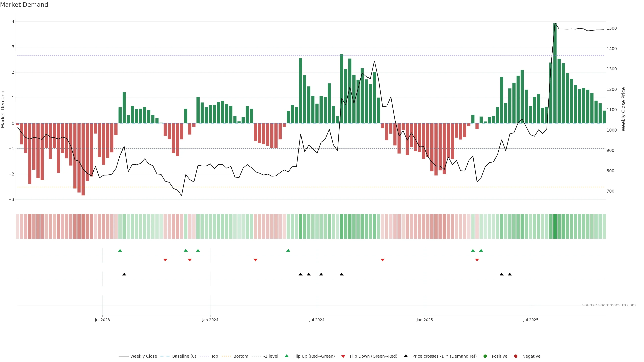644x362 pixels.
Task: Click first green flip-up marker after Jul 2023
Action: pos(120,250)
